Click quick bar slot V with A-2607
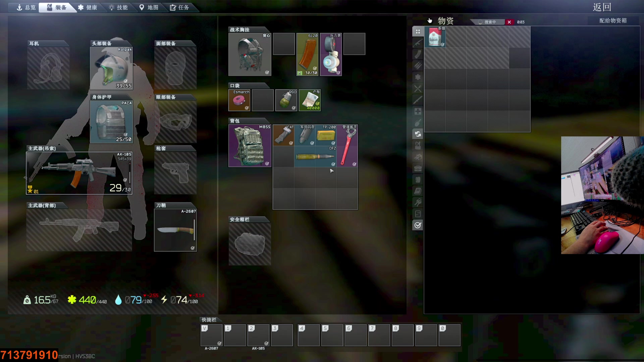Viewport: 644px width, 362px height. click(x=211, y=335)
